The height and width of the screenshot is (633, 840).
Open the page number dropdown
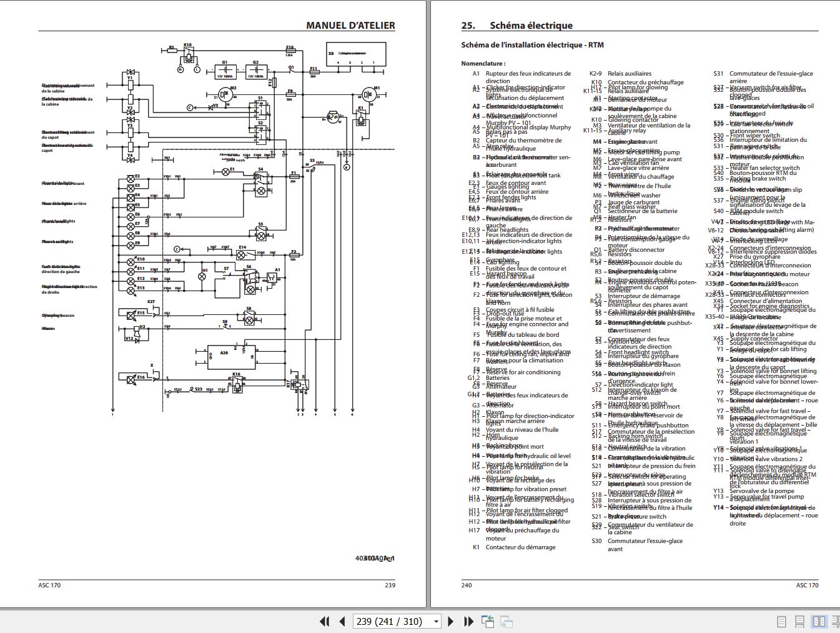coord(435,621)
